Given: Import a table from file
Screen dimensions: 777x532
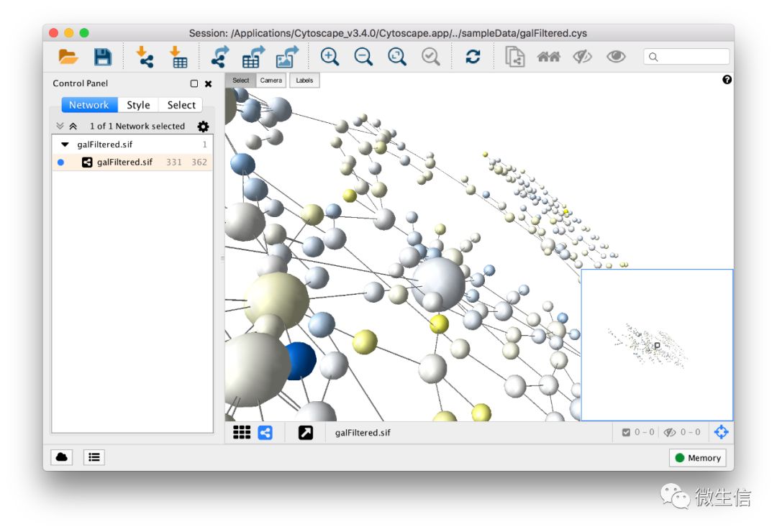Looking at the screenshot, I should click(179, 57).
